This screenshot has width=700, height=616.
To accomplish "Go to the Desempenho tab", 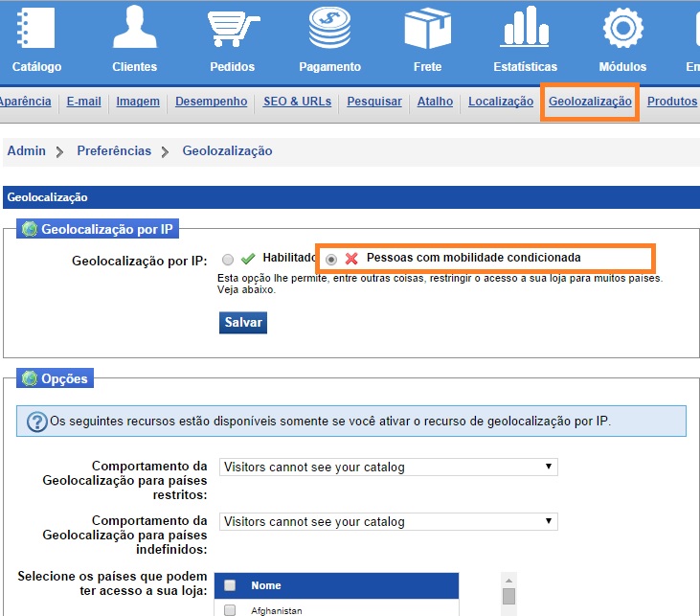I will [x=212, y=102].
